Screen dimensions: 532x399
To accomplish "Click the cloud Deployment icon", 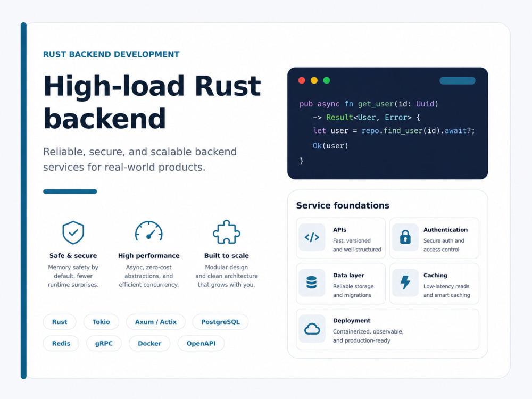I will (x=312, y=328).
